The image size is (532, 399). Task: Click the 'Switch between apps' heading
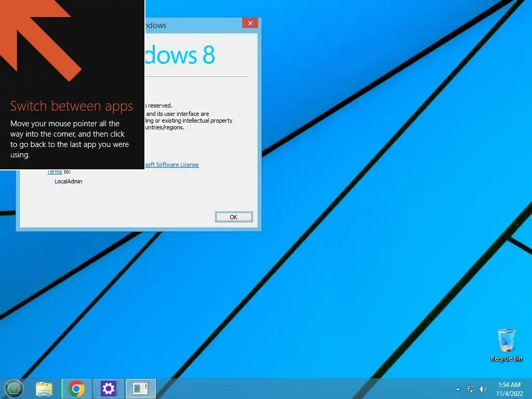[72, 106]
